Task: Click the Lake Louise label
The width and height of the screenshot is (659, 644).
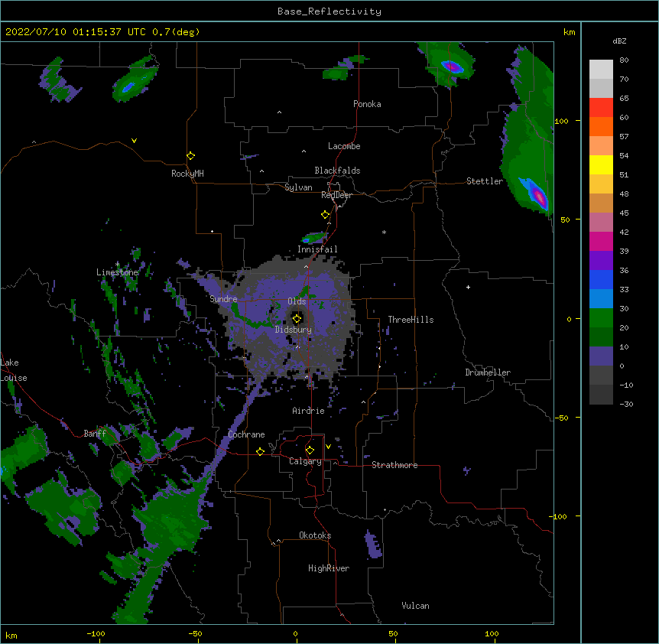Action: (x=12, y=370)
